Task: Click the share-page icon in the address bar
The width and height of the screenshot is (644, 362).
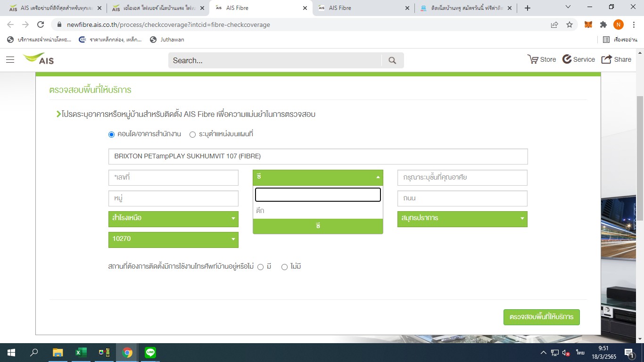Action: coord(554,25)
